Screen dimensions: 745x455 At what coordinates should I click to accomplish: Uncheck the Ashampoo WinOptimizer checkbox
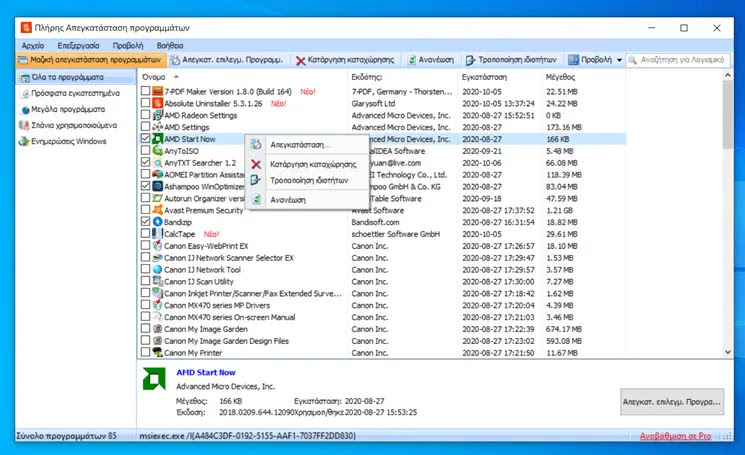tap(145, 186)
